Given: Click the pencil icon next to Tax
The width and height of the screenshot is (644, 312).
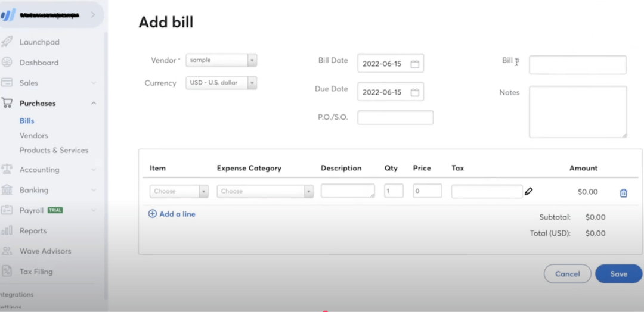Looking at the screenshot, I should pyautogui.click(x=528, y=191).
